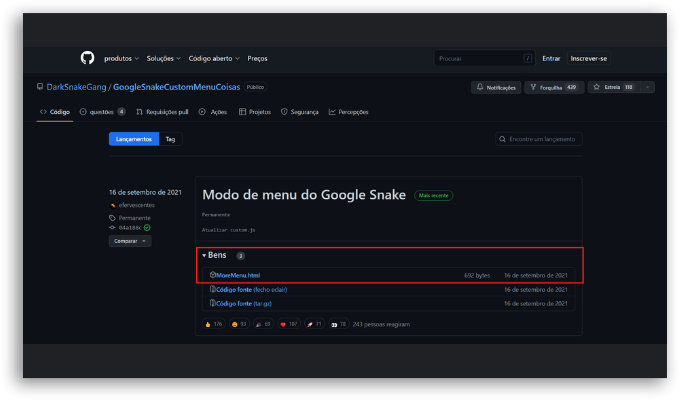Open the GitHub home logo
Image resolution: width=700 pixels, height=400 pixels.
88,58
